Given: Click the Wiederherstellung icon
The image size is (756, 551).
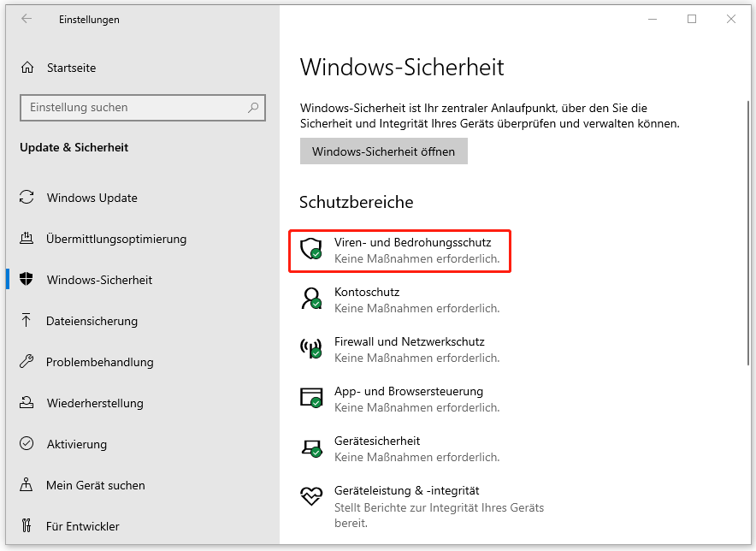Looking at the screenshot, I should click(x=27, y=403).
